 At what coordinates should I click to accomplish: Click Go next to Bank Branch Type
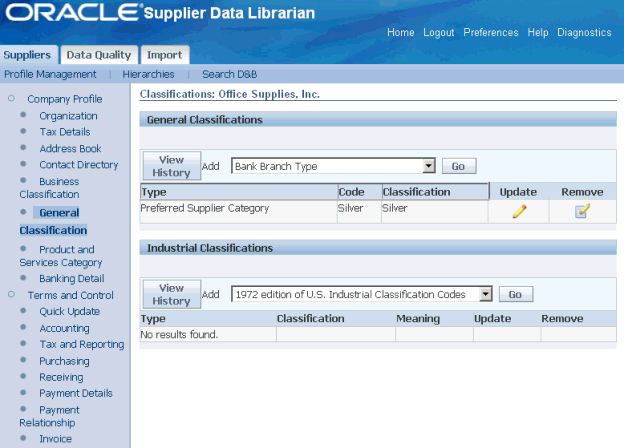(459, 166)
